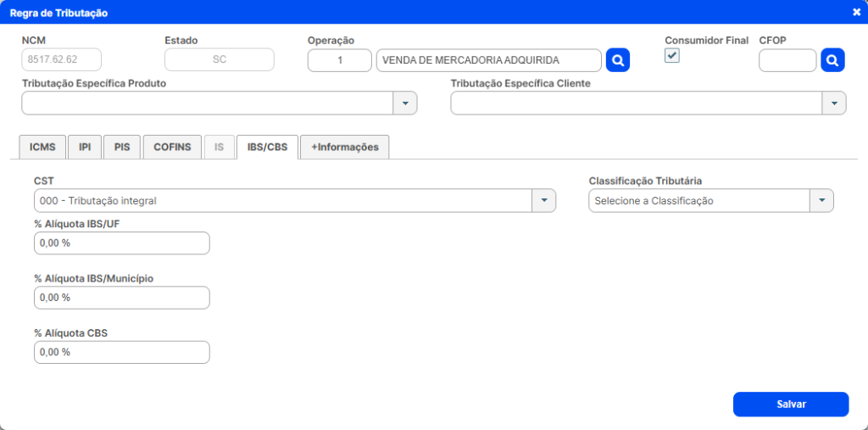
Task: Switch to the IPI tab
Action: point(85,147)
